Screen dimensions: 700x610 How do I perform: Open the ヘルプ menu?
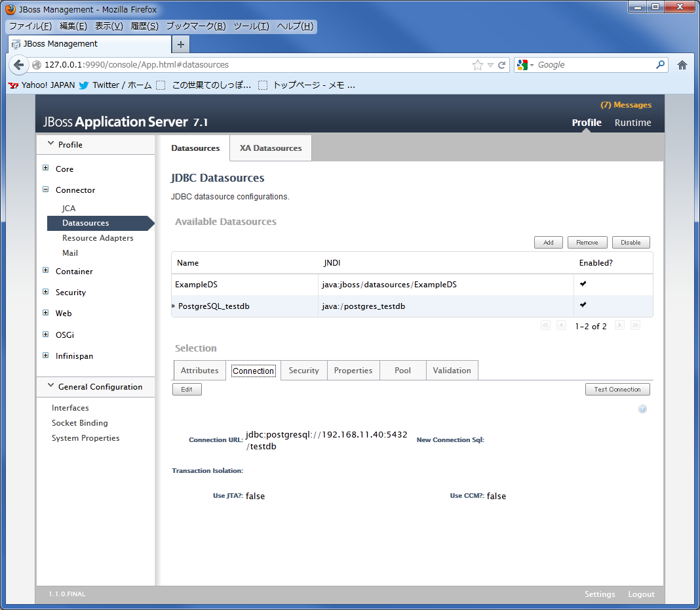click(295, 26)
